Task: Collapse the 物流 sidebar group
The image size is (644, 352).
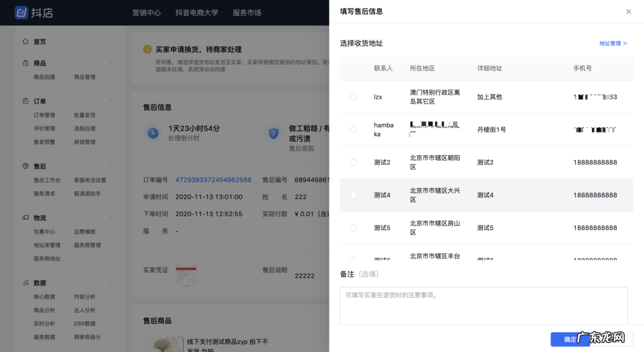Action: click(112, 217)
